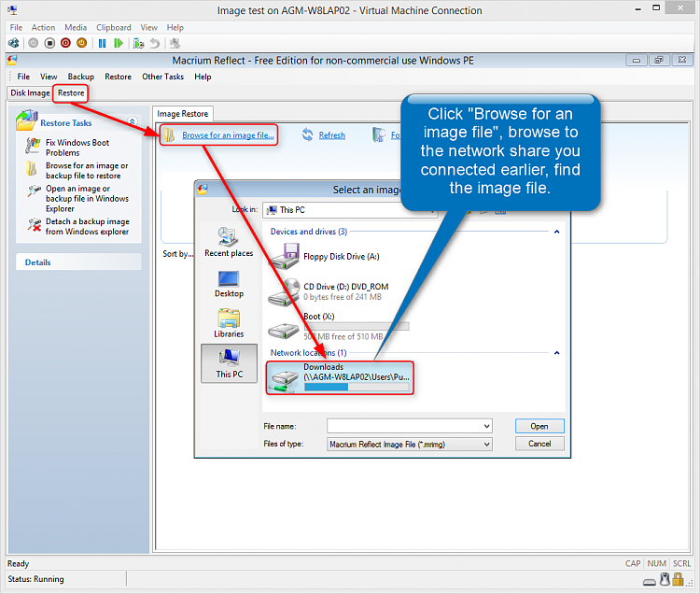The image size is (700, 594).
Task: Switch to the Disk Image tab
Action: [31, 92]
